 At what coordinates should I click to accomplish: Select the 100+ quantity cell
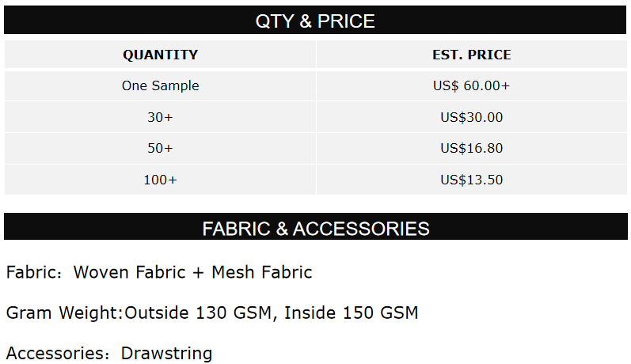[160, 180]
